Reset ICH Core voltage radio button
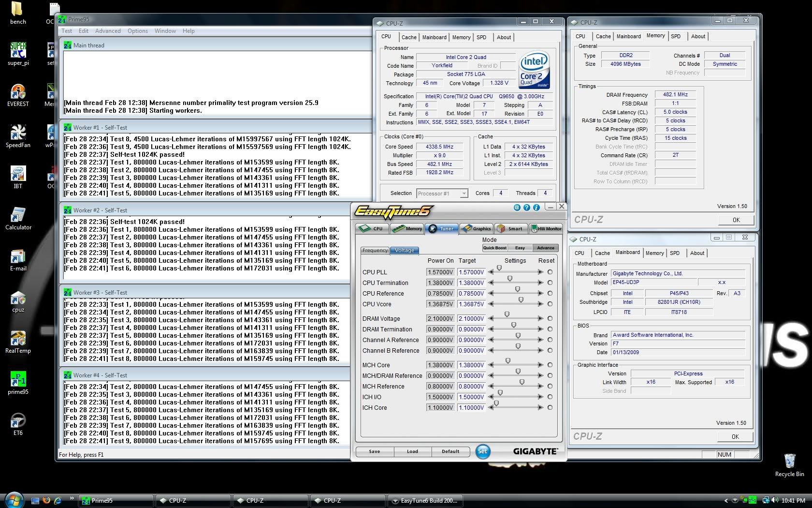812x508 pixels. point(550,407)
